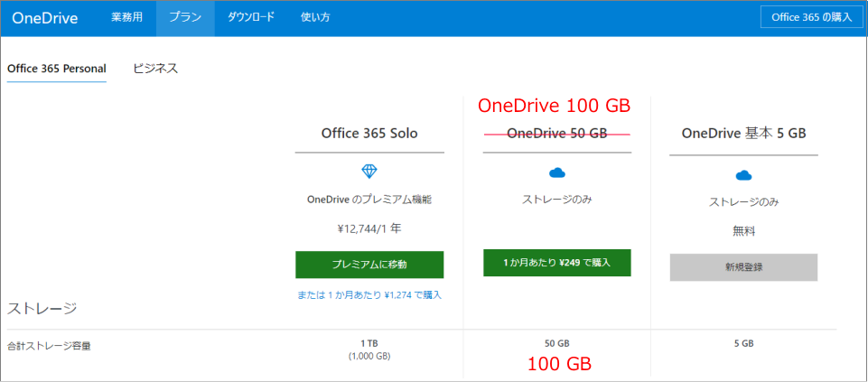Select the プラン navigation item
This screenshot has width=868, height=382.
pos(185,18)
